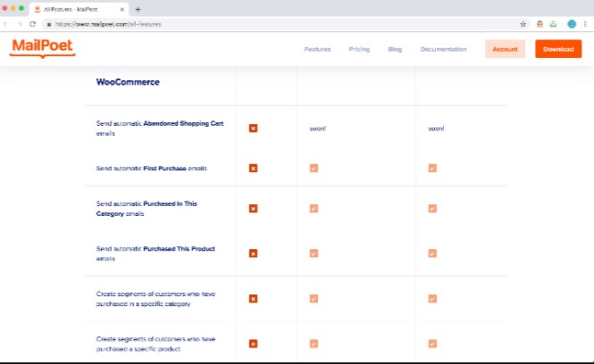Select the All Features - MailPoet tab
Image resolution: width=594 pixels, height=364 pixels.
(79, 9)
